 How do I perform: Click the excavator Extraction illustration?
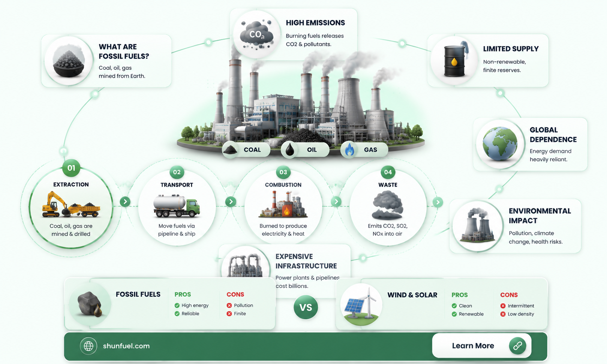71,204
